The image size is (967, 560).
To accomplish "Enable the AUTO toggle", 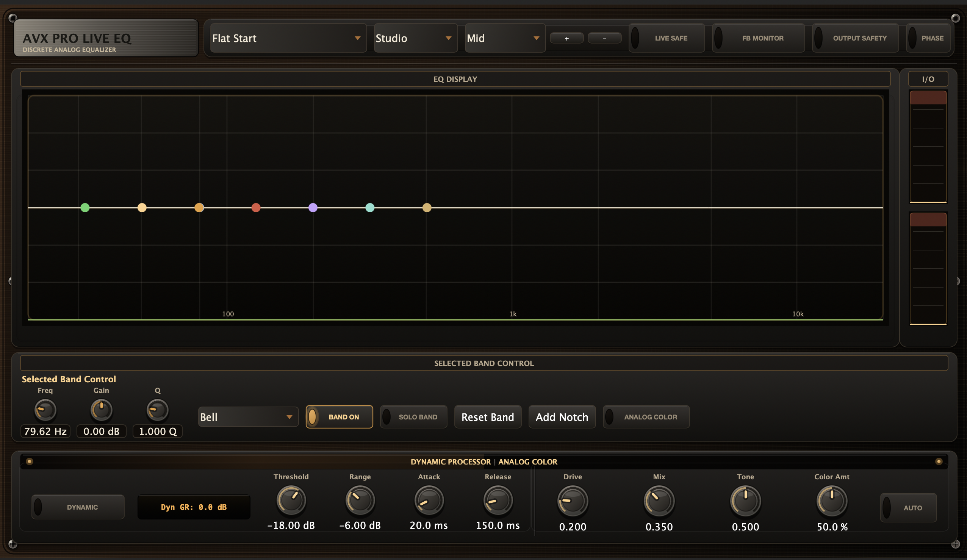I will pyautogui.click(x=908, y=507).
